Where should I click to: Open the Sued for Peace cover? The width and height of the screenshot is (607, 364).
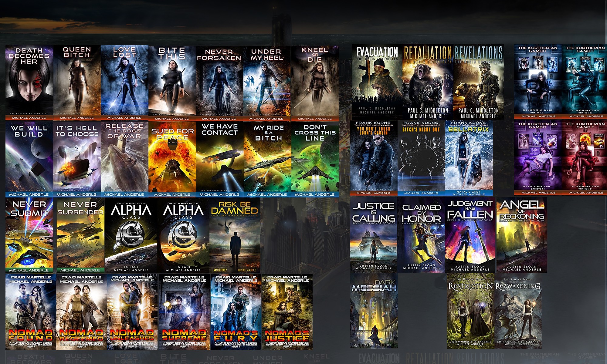(172, 159)
